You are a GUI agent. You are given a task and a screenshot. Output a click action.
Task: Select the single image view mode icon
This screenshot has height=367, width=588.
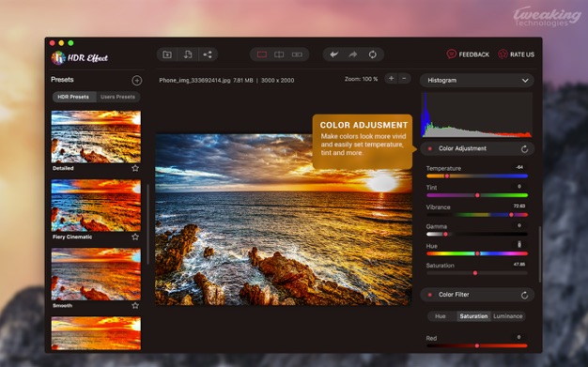tap(262, 54)
